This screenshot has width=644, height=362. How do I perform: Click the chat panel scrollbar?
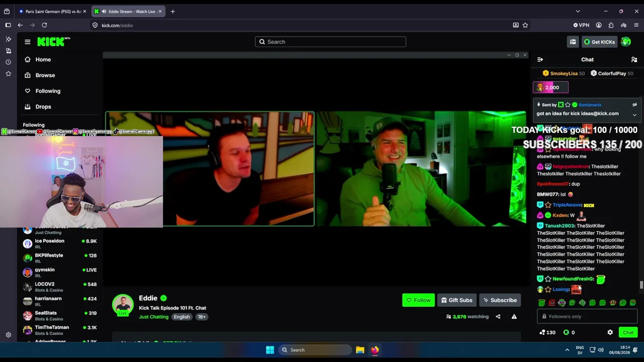[x=641, y=285]
